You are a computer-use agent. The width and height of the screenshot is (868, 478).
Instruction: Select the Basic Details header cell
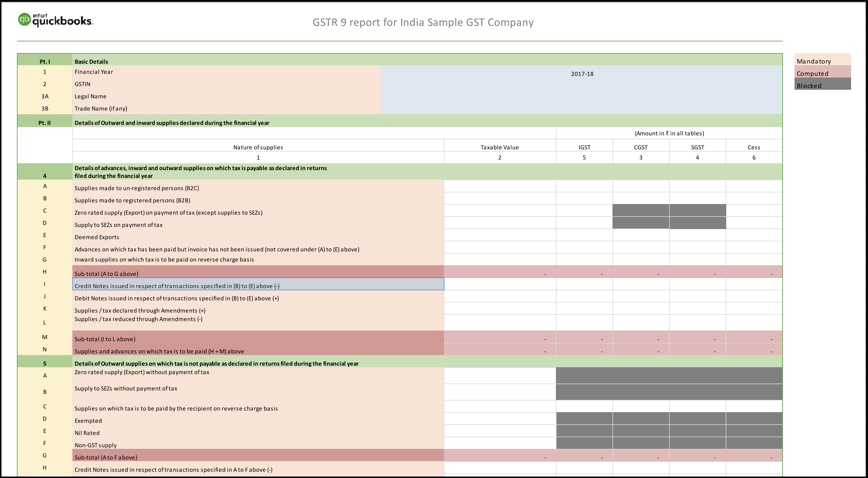point(427,59)
